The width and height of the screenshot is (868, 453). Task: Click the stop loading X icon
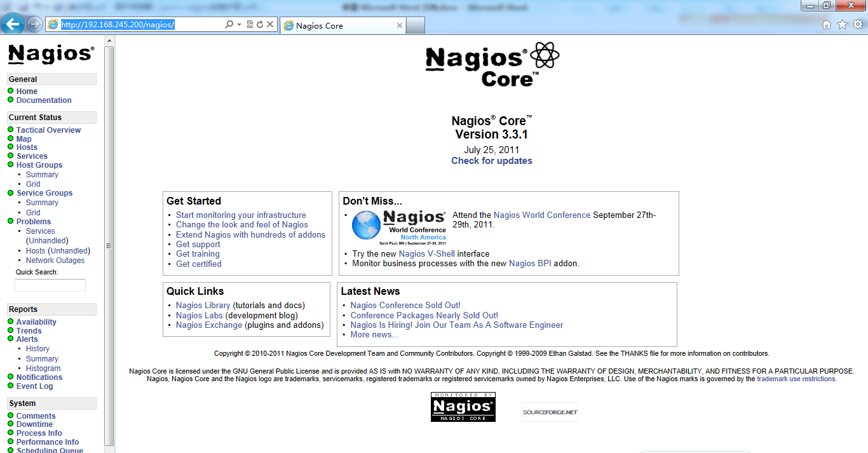270,25
